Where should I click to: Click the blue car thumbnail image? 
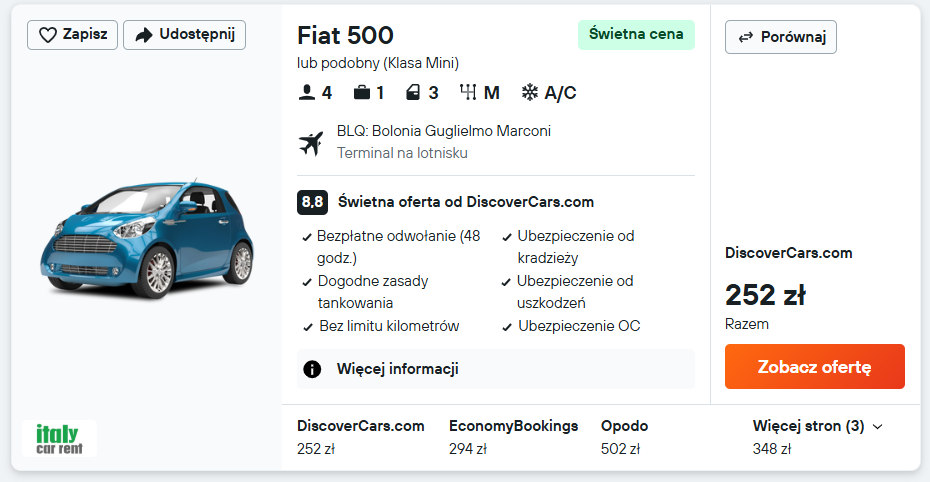point(147,239)
